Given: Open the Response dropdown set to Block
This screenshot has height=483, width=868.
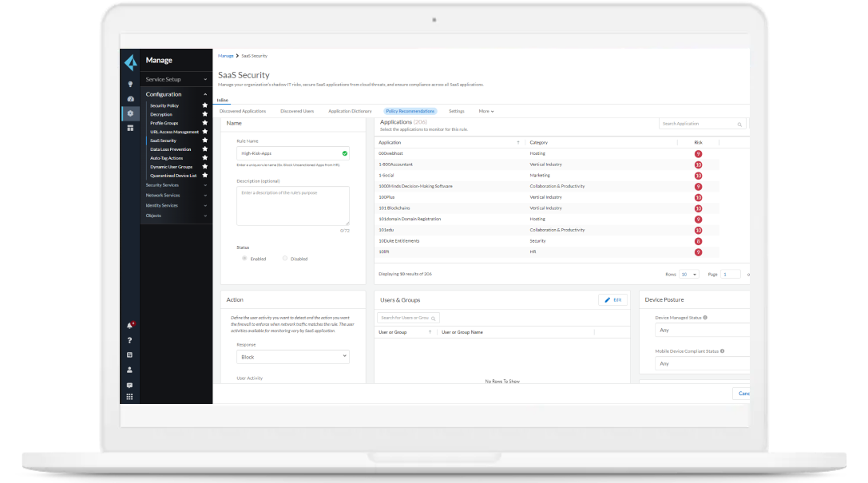Looking at the screenshot, I should (x=292, y=356).
